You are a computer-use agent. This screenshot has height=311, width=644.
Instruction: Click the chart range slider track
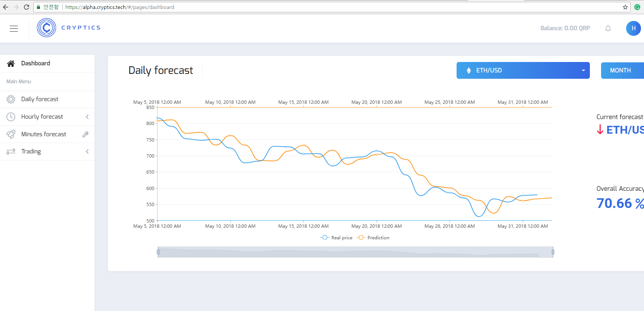coord(355,252)
